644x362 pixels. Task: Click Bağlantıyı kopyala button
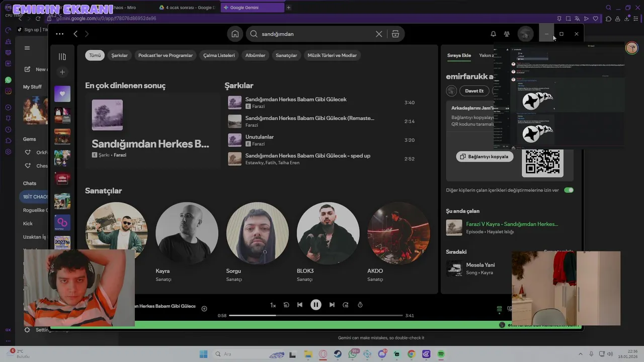coord(485,156)
